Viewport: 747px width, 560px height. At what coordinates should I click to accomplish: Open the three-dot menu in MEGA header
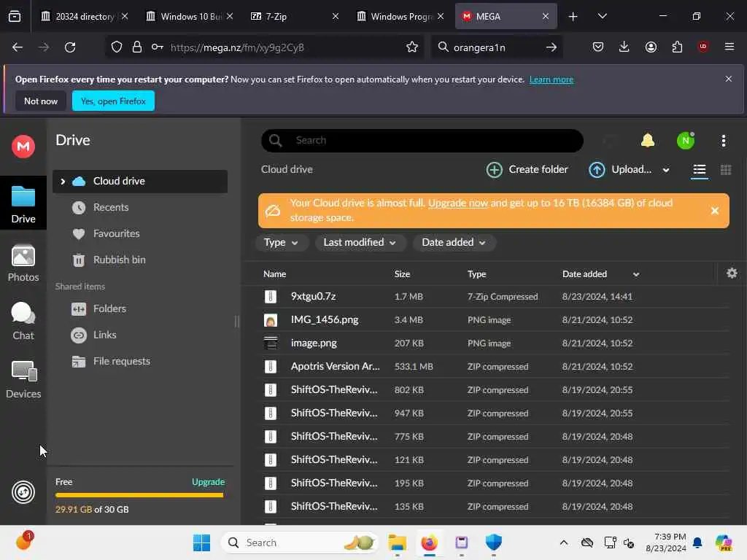[x=723, y=141]
